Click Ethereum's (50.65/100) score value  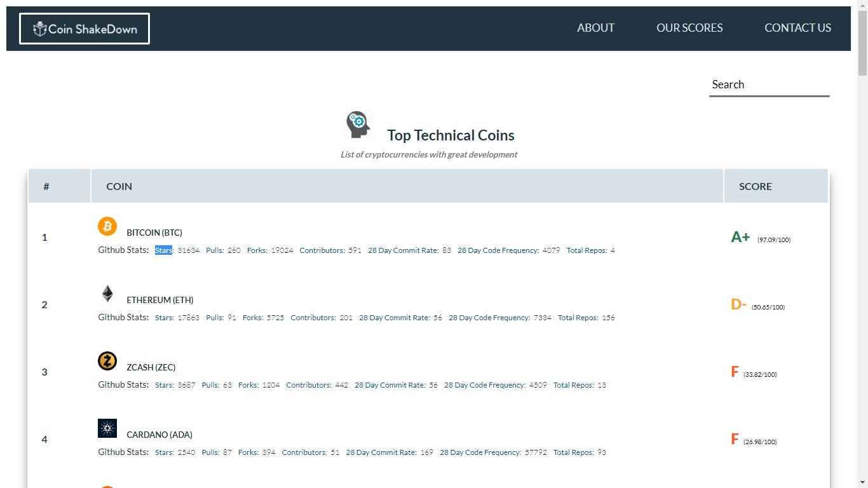coord(768,307)
